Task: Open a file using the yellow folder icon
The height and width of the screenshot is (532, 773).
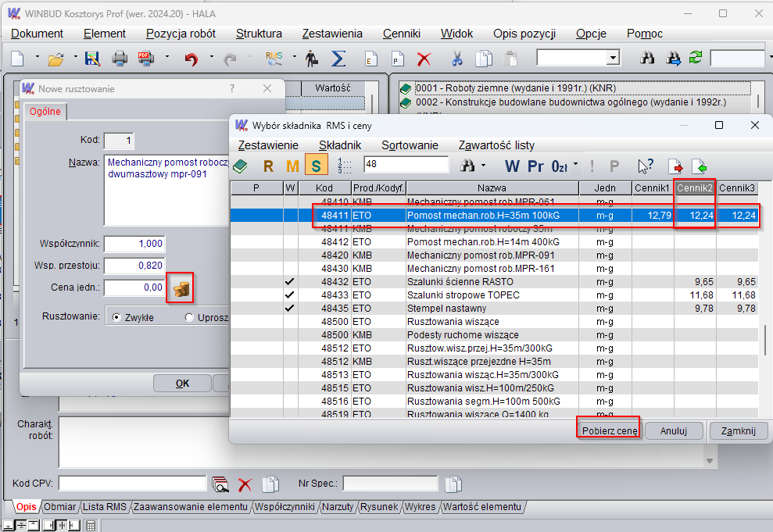Action: [55, 59]
